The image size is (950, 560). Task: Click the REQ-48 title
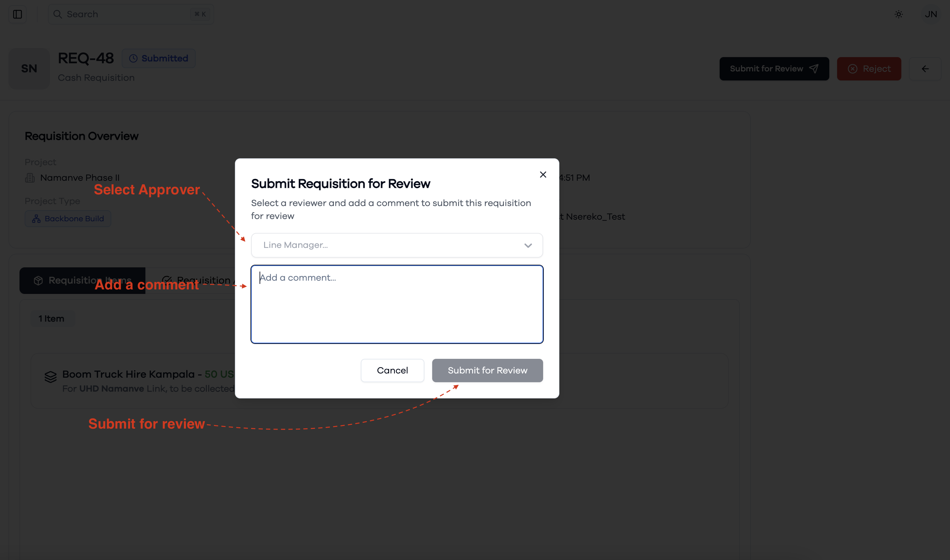pyautogui.click(x=86, y=58)
